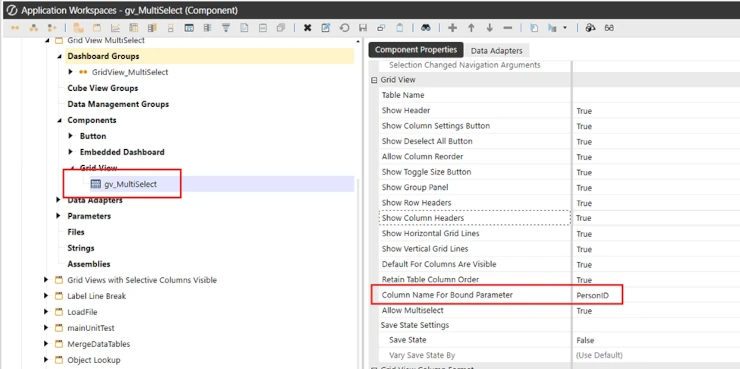Select the gv_MultiSelect grid view component
The width and height of the screenshot is (740, 369).
coord(130,184)
